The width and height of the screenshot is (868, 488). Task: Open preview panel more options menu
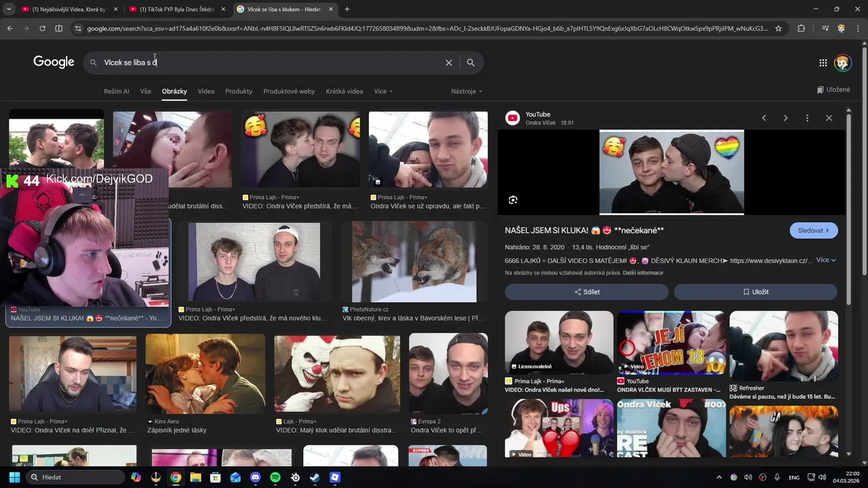807,118
